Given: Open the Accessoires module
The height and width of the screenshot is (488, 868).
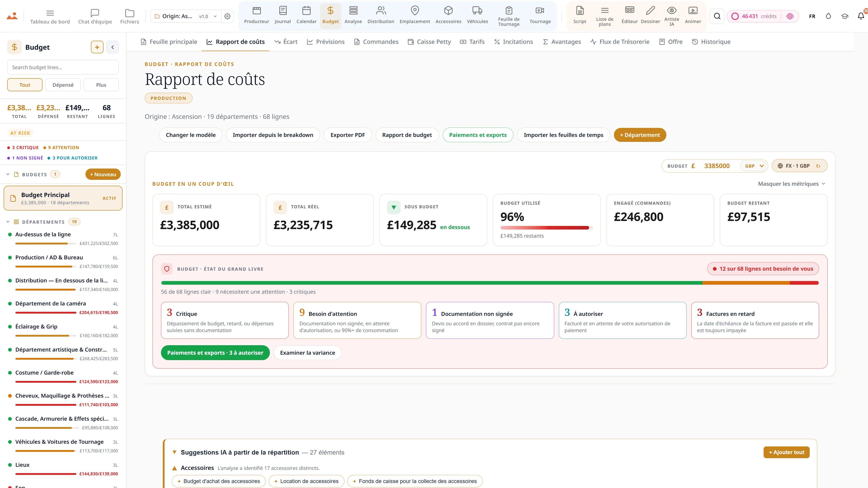Looking at the screenshot, I should click(x=448, y=16).
